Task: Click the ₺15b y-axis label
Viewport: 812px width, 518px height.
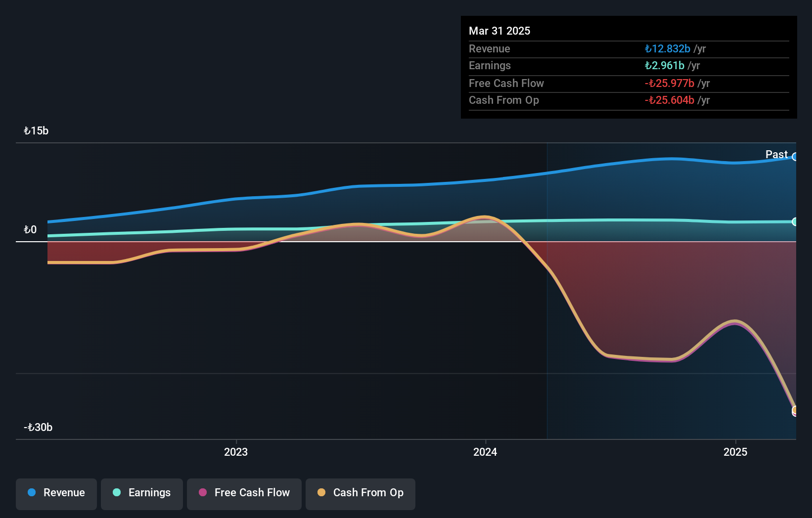Action: [36, 131]
